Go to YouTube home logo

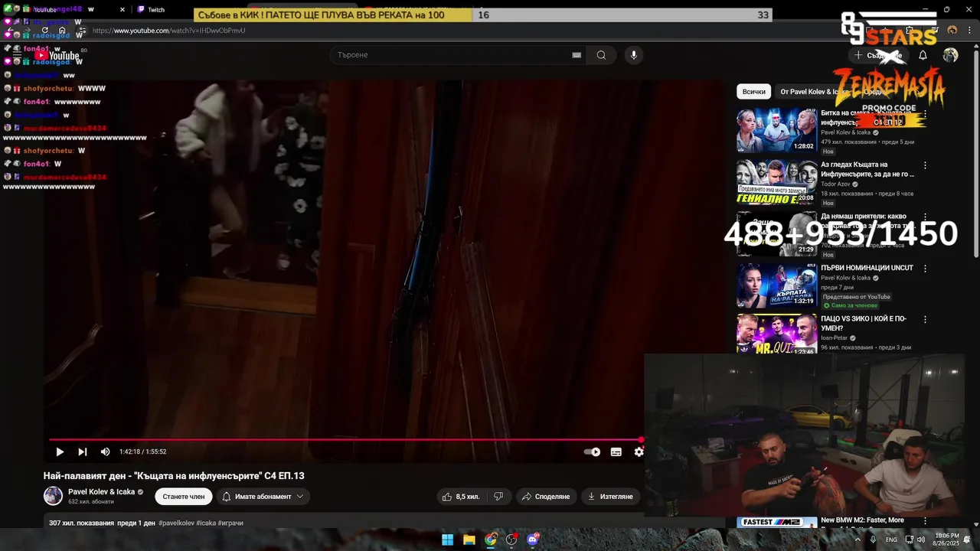pos(57,55)
